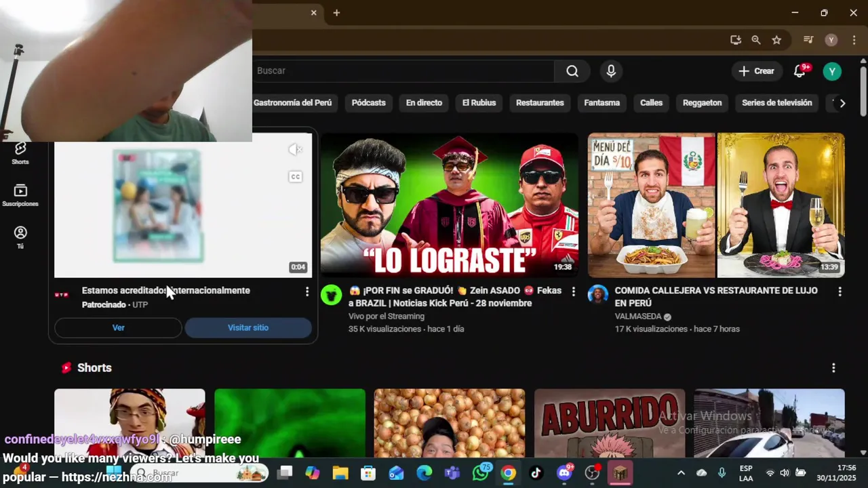Screen dimensions: 868x488
Task: Open the green short thumbnail
Action: [290, 423]
